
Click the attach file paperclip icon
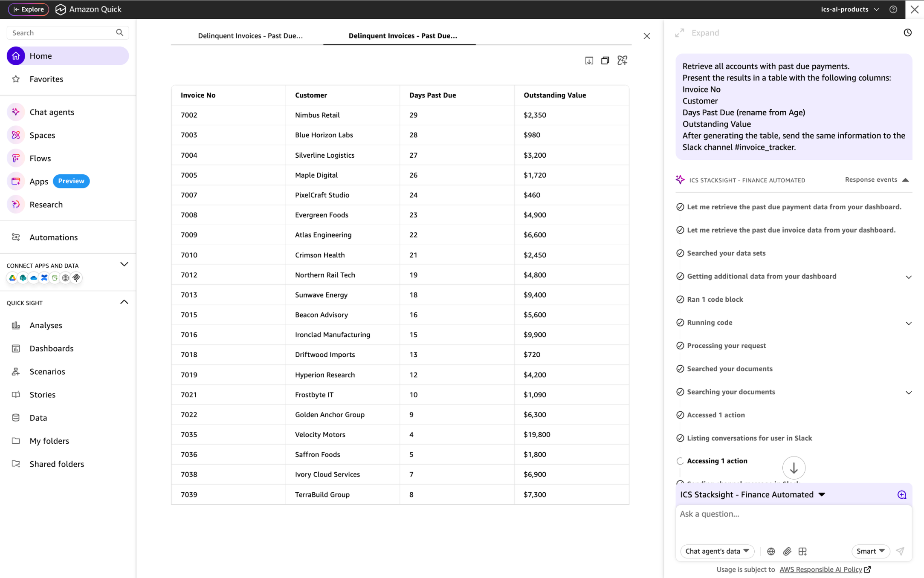[787, 551]
